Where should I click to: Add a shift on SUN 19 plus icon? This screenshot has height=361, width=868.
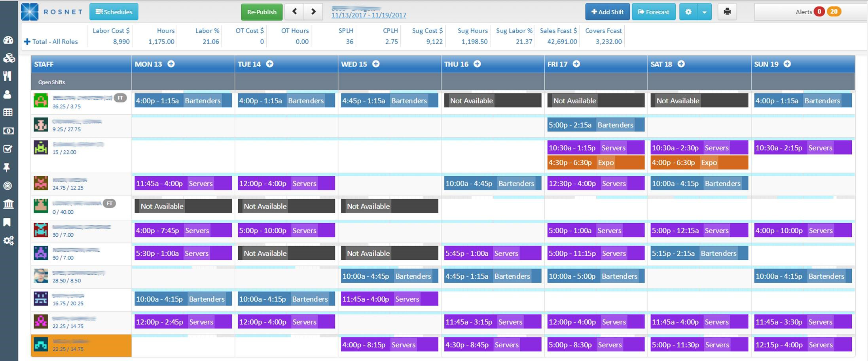[787, 64]
